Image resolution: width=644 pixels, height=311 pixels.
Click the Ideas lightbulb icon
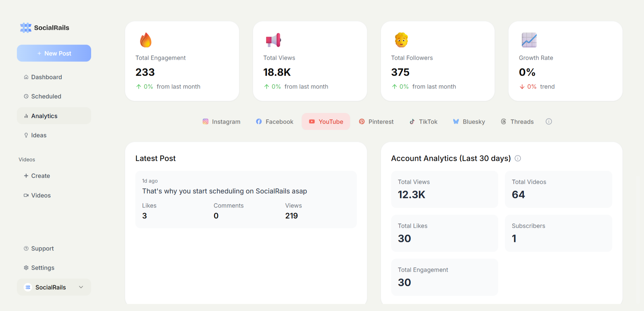click(26, 135)
